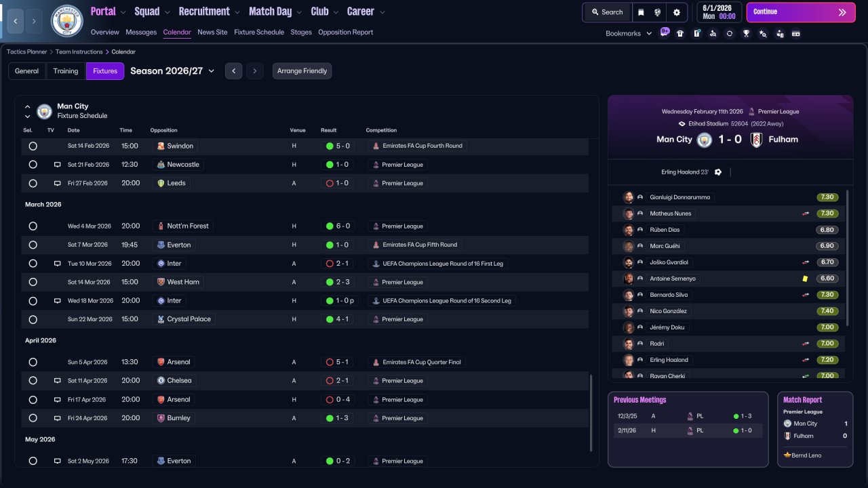
Task: Click the tactics board shortcut in the bookmarks bar
Action: pos(696,33)
